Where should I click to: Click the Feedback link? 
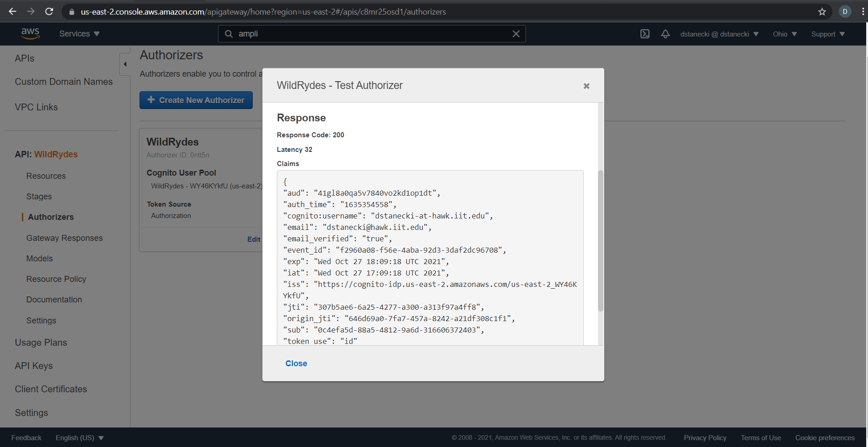pyautogui.click(x=26, y=438)
